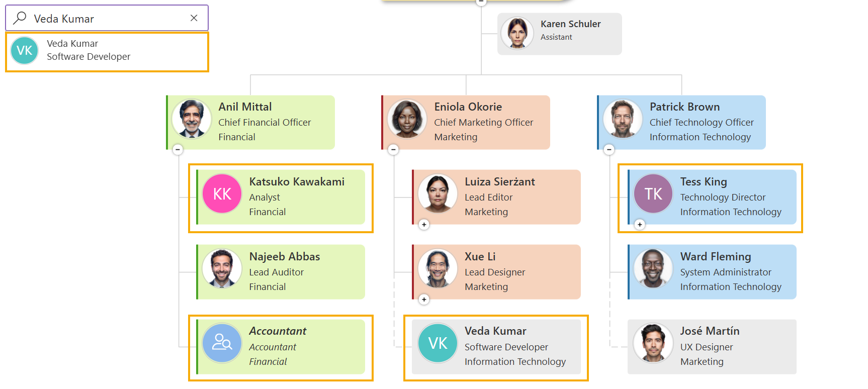Select José Martín UX Designer card
Viewport: 868px width, 389px height.
[x=712, y=347]
